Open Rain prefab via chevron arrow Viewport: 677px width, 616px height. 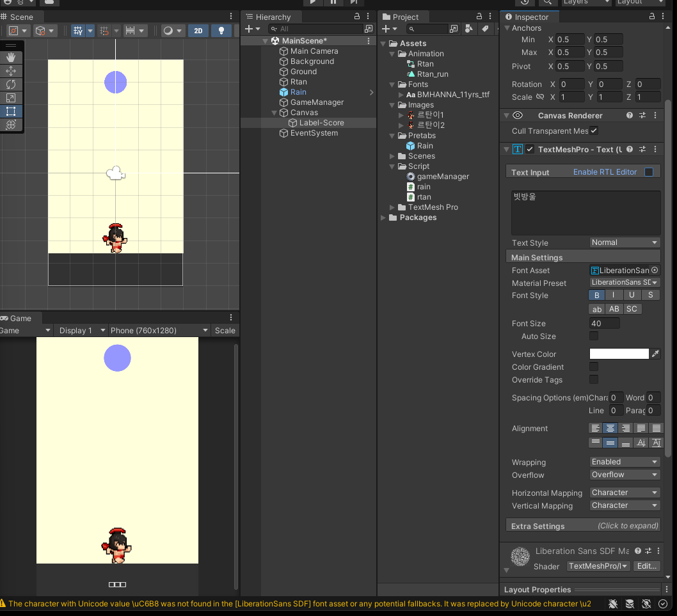click(x=371, y=92)
